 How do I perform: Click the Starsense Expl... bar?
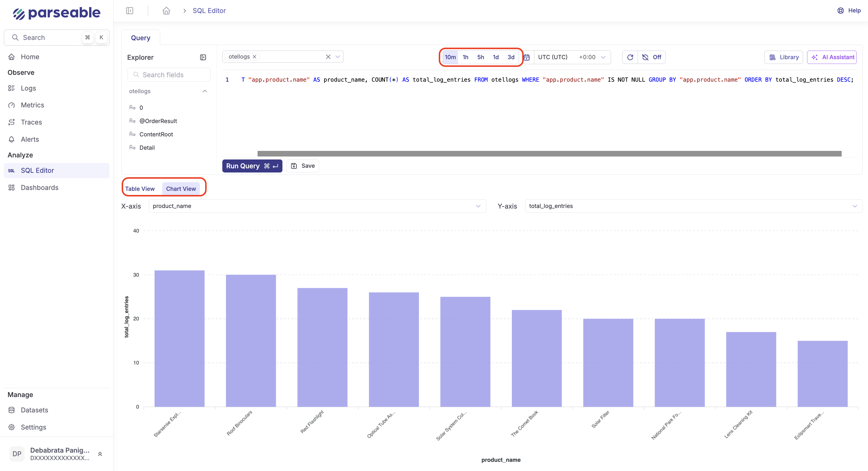pos(179,338)
